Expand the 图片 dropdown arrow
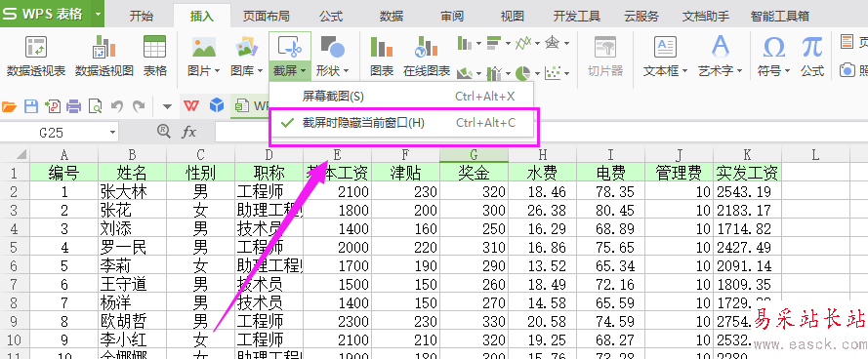Screen dimensions: 868x359 (217, 71)
